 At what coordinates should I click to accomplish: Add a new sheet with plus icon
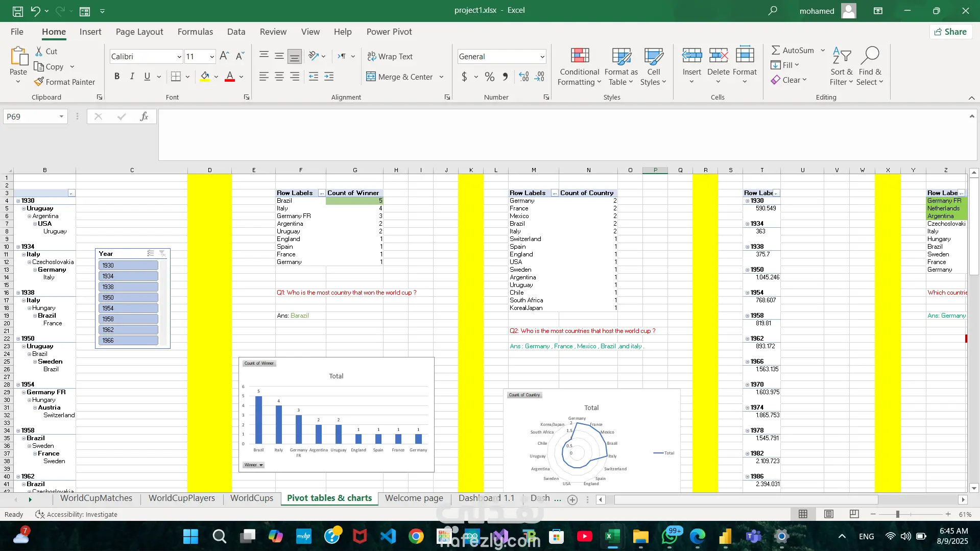(572, 500)
